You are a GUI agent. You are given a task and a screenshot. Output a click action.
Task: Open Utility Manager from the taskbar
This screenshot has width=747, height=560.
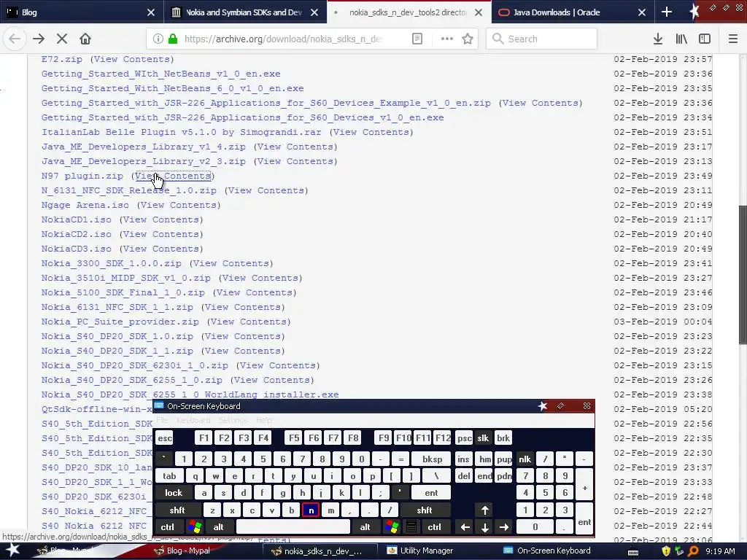426,551
